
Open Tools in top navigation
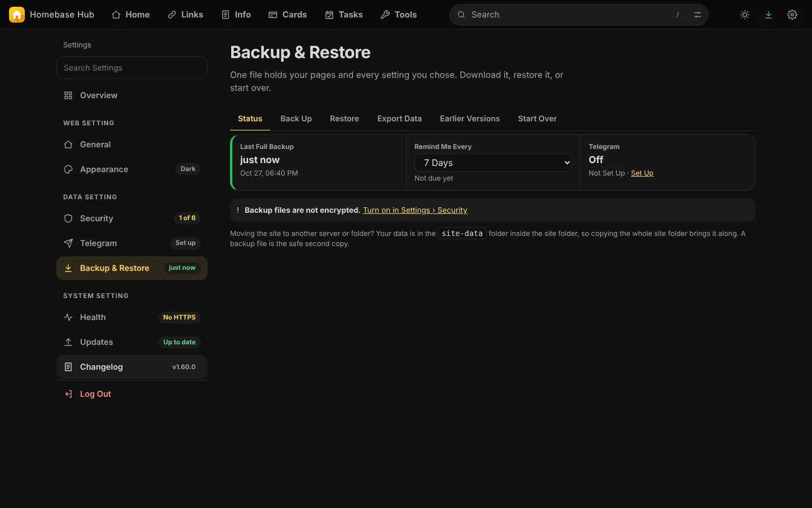pyautogui.click(x=399, y=15)
